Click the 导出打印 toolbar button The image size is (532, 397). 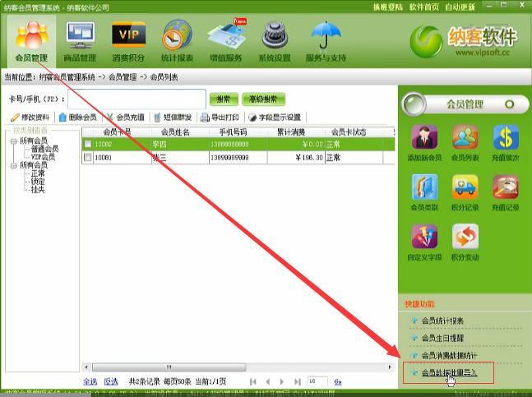(x=221, y=117)
